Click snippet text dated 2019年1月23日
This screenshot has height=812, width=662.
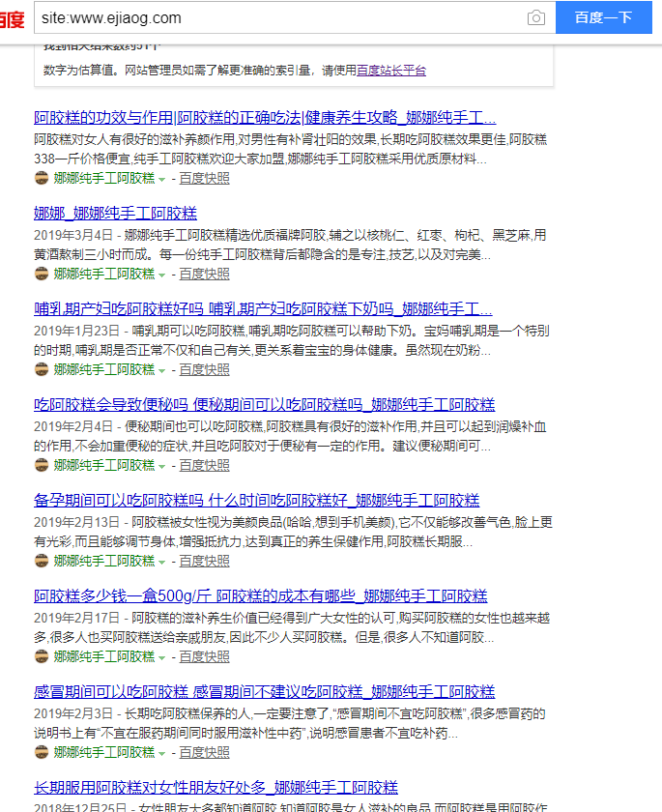[292, 340]
